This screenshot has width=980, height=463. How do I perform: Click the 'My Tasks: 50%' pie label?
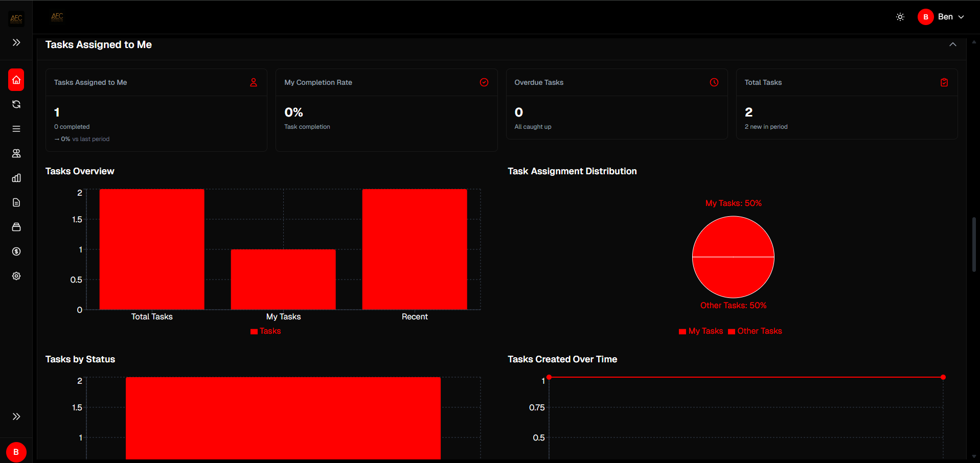click(734, 203)
